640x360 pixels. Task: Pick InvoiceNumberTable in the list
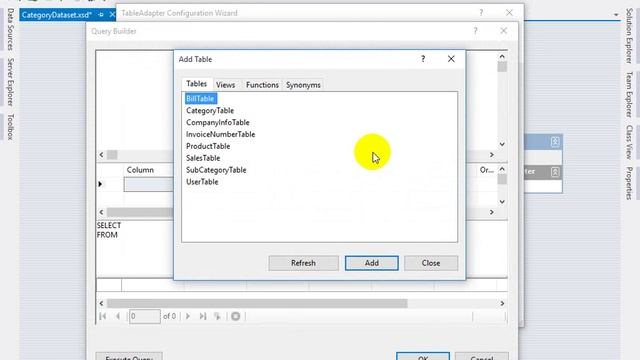(220, 134)
